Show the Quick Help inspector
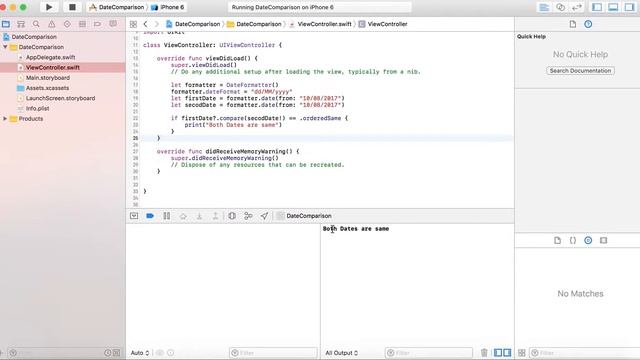 point(588,24)
